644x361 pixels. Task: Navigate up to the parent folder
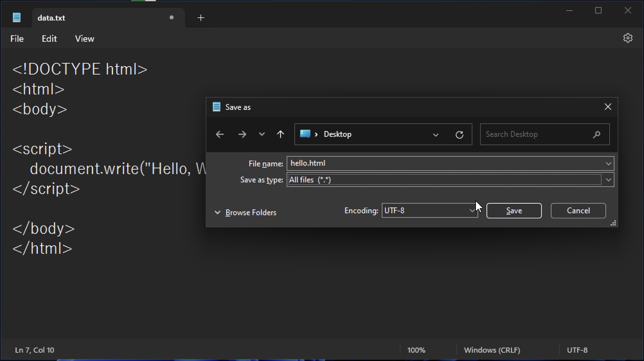[280, 134]
